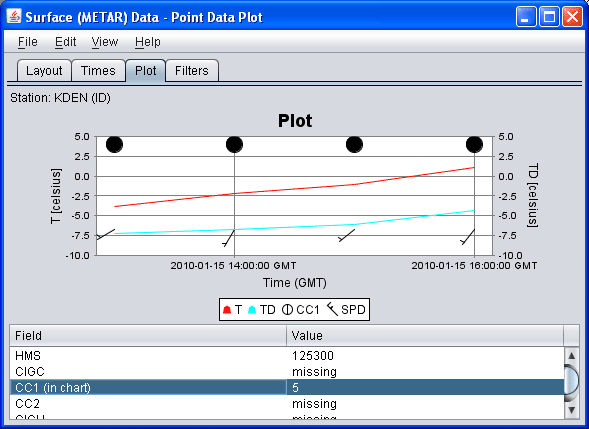Switch to the Layout tab
Screen dimensions: 589x429
pyautogui.click(x=44, y=71)
